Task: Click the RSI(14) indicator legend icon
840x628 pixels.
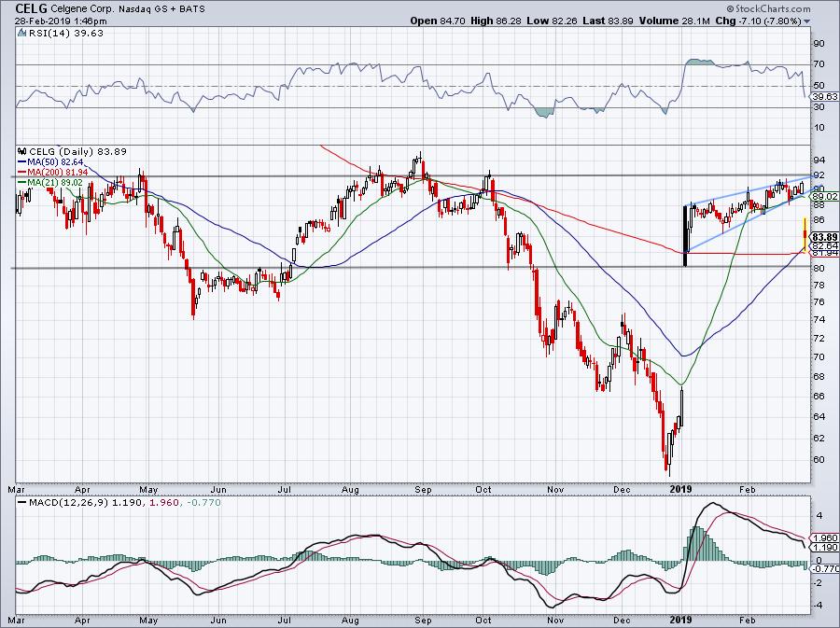Action: tap(21, 34)
